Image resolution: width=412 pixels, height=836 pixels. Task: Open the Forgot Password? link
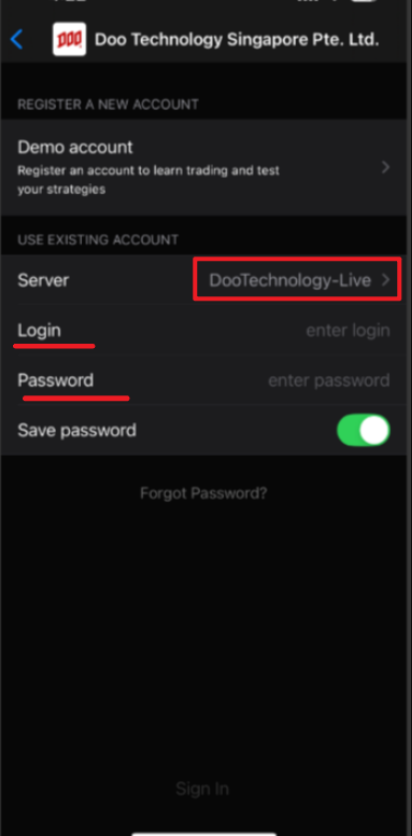pos(203,493)
